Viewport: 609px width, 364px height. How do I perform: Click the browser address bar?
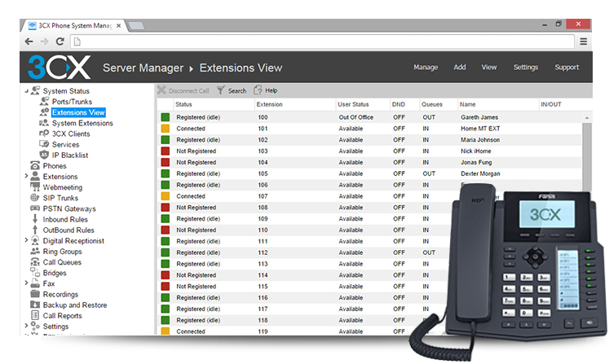click(x=322, y=42)
